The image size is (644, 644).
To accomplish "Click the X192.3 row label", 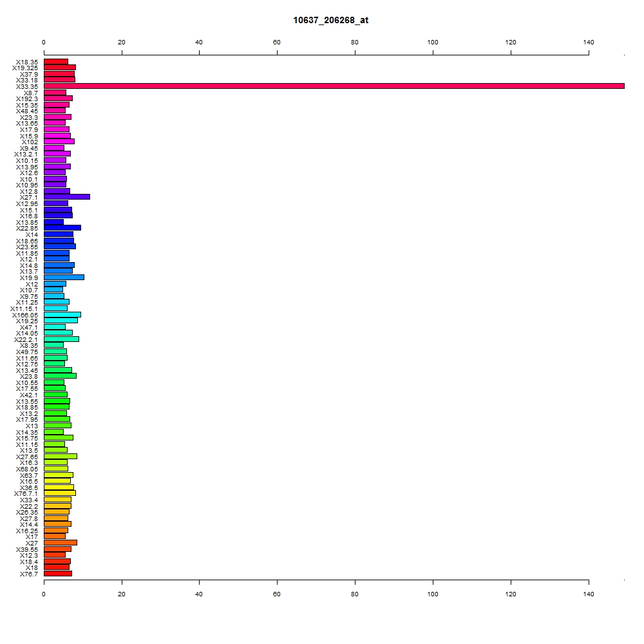I will coord(26,99).
